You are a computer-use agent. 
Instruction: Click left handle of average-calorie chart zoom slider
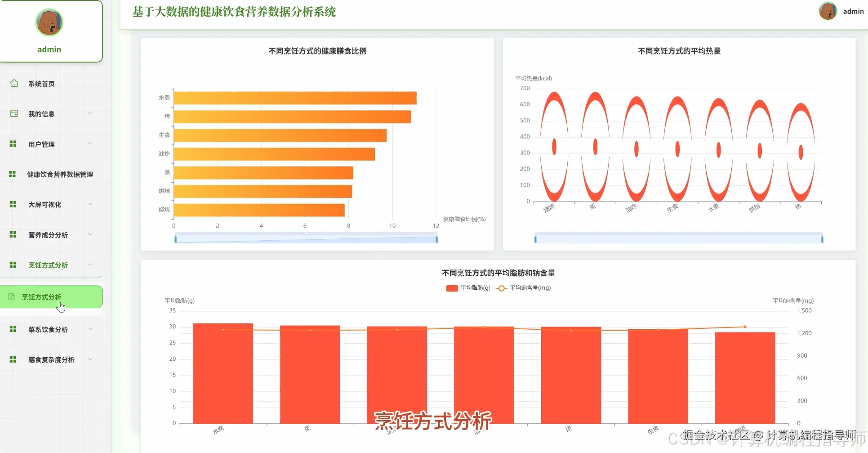[535, 239]
